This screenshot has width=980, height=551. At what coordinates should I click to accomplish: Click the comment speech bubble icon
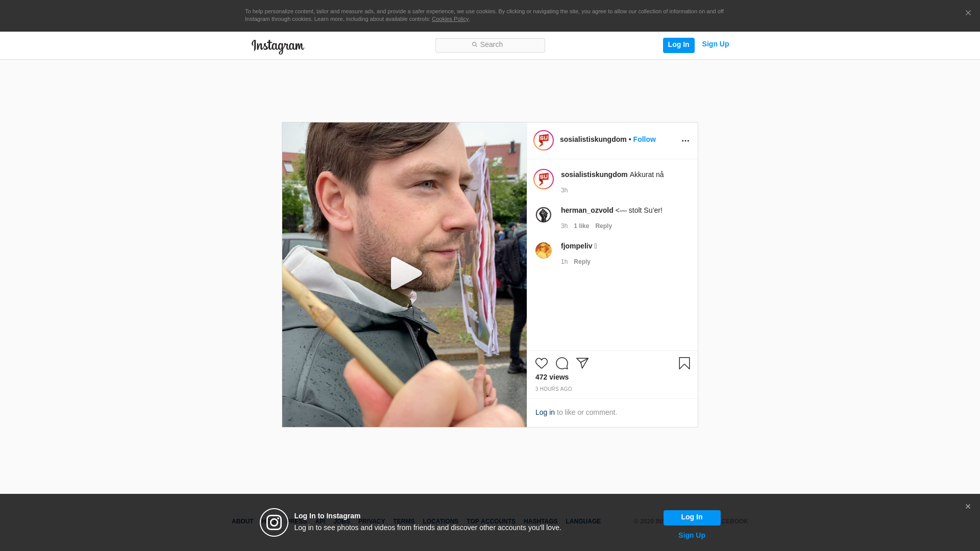(x=562, y=363)
